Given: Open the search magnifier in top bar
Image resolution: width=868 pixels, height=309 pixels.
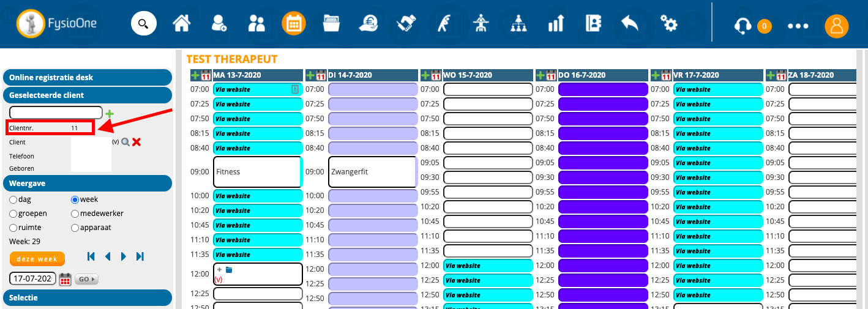Looking at the screenshot, I should tap(143, 24).
